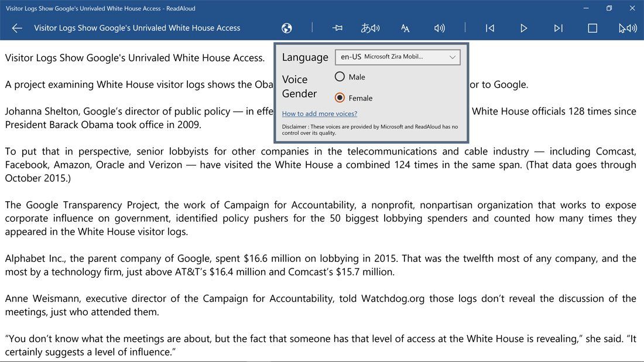644x362 pixels.
Task: Click the article title in the toolbar
Action: tap(137, 27)
